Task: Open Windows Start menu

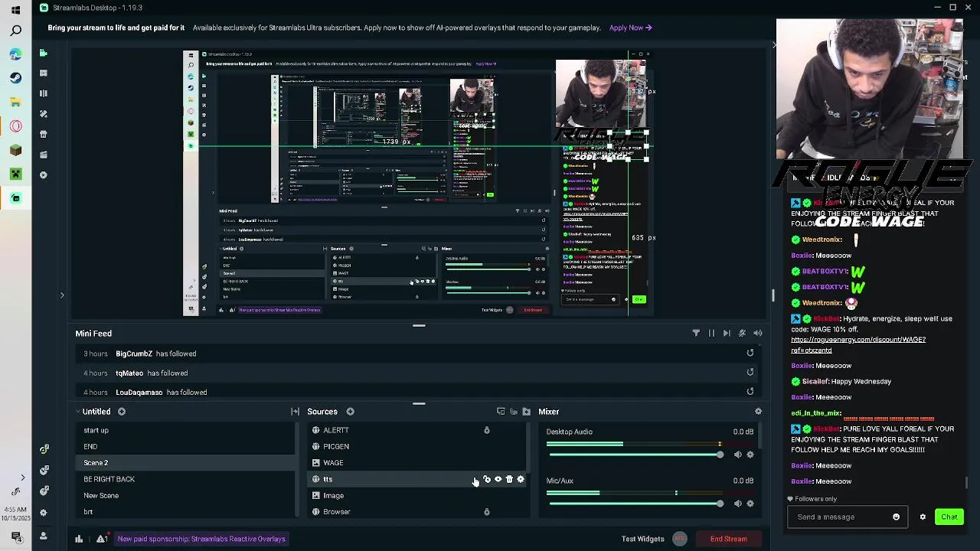Action: (15, 10)
